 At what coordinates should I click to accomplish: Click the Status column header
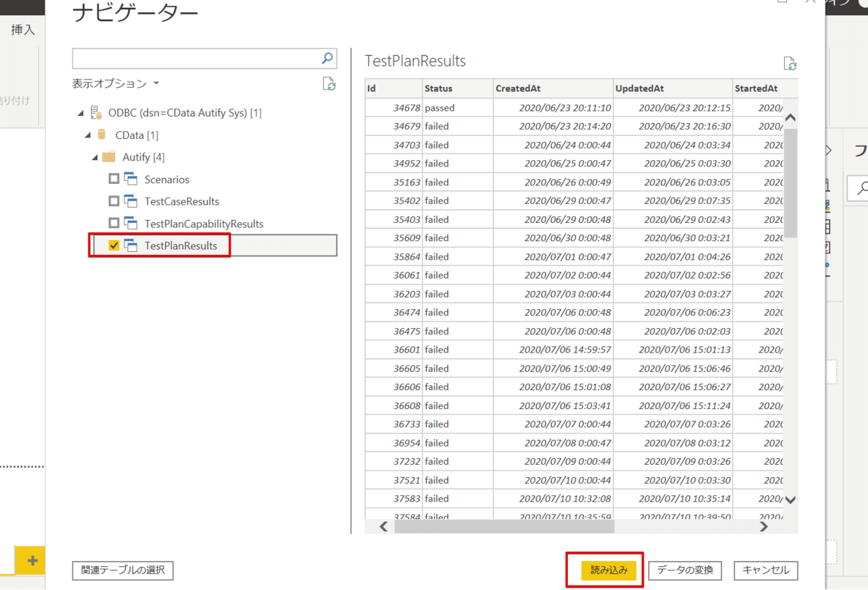pos(458,88)
